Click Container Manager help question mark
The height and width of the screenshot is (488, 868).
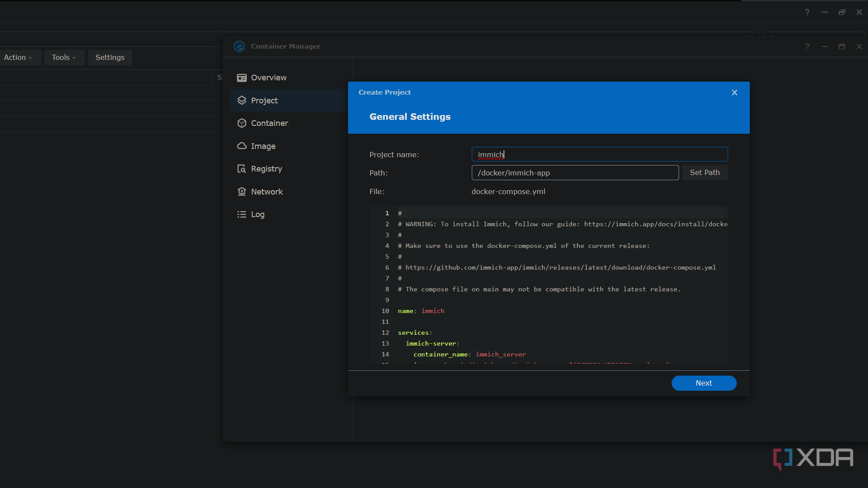[807, 46]
